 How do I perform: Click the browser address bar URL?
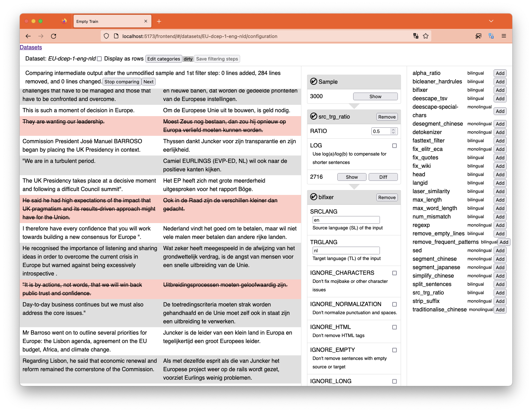coord(200,36)
